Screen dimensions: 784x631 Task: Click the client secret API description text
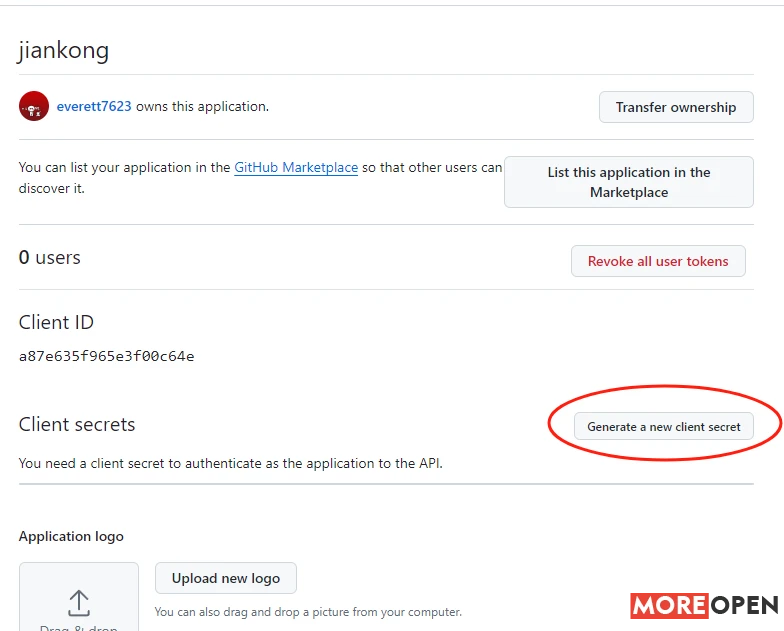tap(230, 464)
